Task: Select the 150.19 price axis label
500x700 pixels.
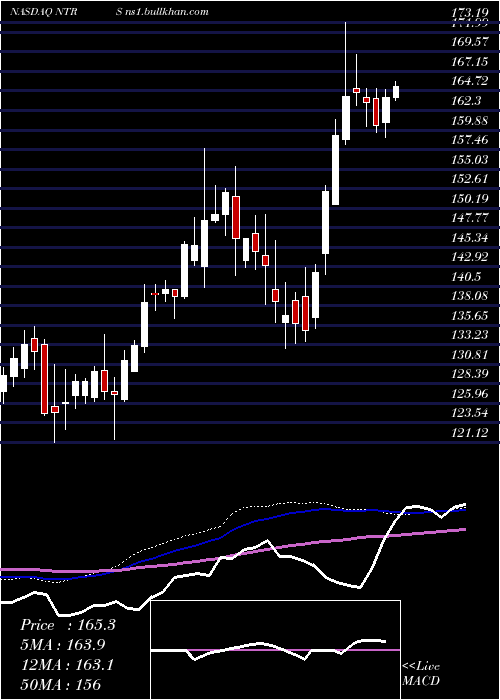Action: point(471,198)
